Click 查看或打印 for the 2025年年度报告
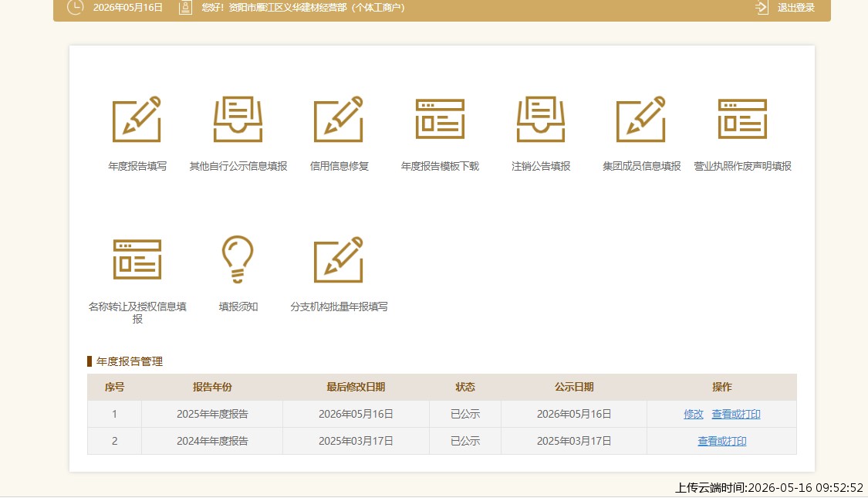868x498 pixels. coord(736,414)
